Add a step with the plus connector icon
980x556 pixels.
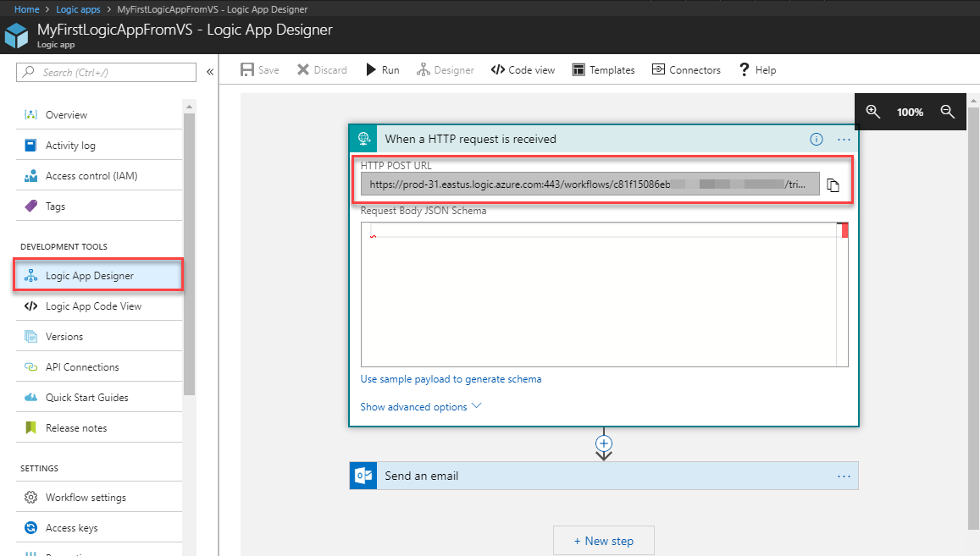pos(604,443)
